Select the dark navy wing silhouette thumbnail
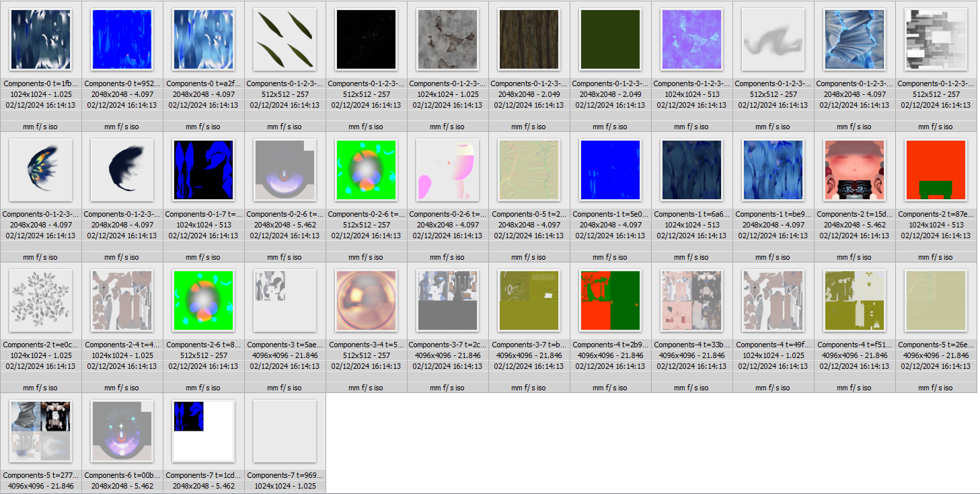 point(122,170)
